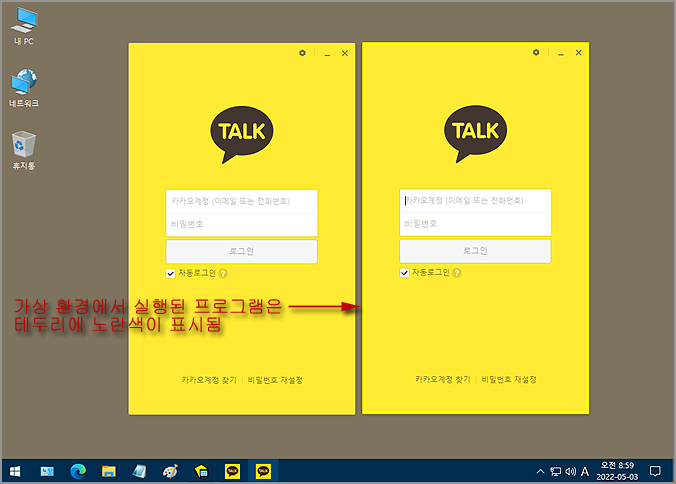Viewport: 676px width, 484px height.
Task: Minimize the left KakaoTalk window
Action: click(x=327, y=54)
